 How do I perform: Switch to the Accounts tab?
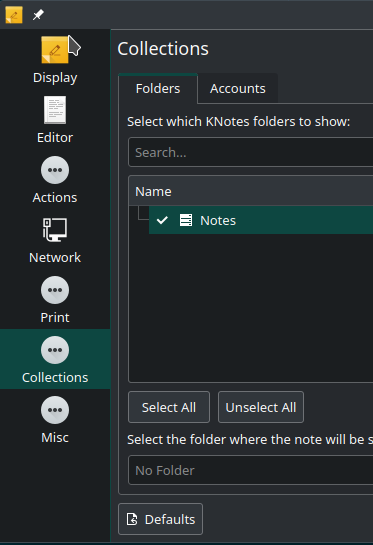[238, 89]
